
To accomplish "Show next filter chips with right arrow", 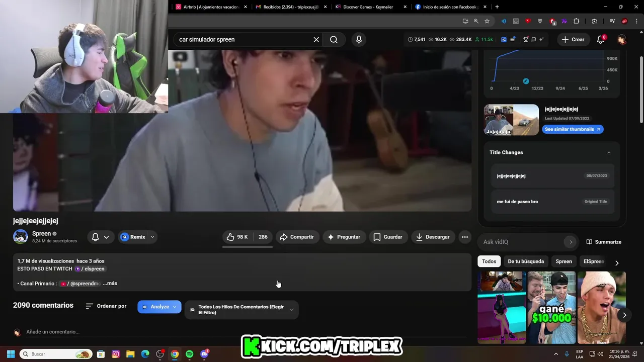I will coord(617,262).
